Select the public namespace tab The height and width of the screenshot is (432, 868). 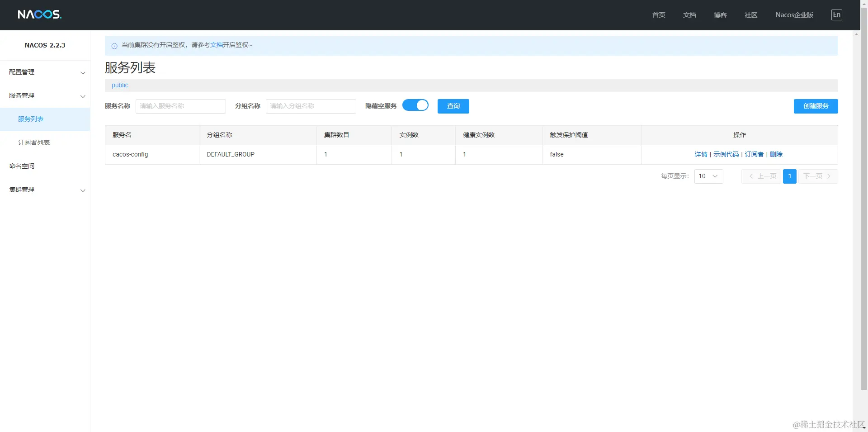click(120, 85)
